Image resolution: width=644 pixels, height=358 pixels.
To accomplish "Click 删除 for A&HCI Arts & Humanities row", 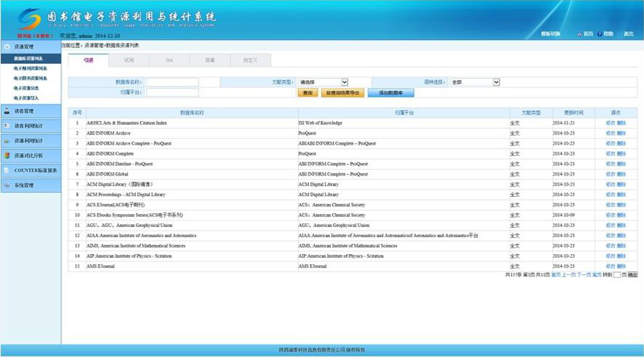I will (621, 123).
